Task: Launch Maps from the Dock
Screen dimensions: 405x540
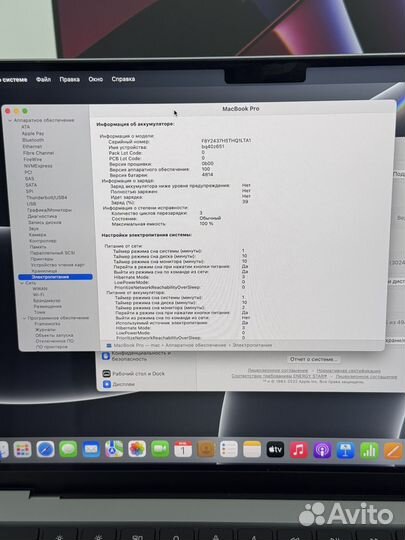Action: [114, 449]
